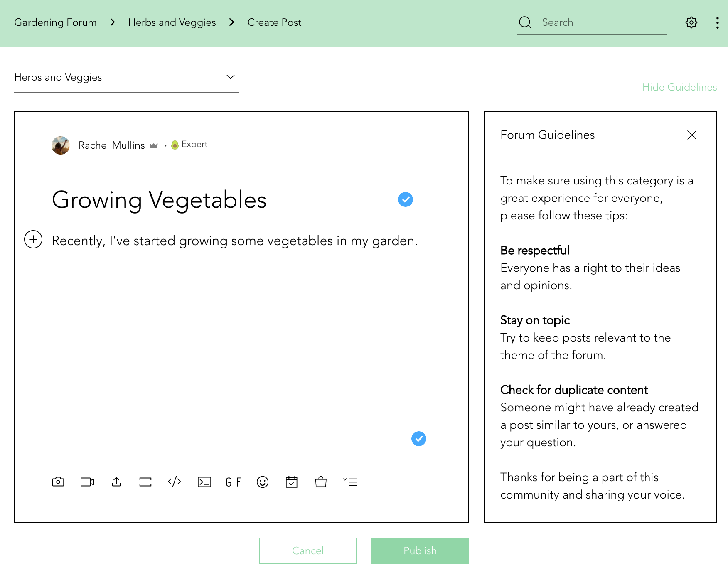The image size is (728, 575).
Task: Click the blue checkmark next to the title
Action: [406, 199]
